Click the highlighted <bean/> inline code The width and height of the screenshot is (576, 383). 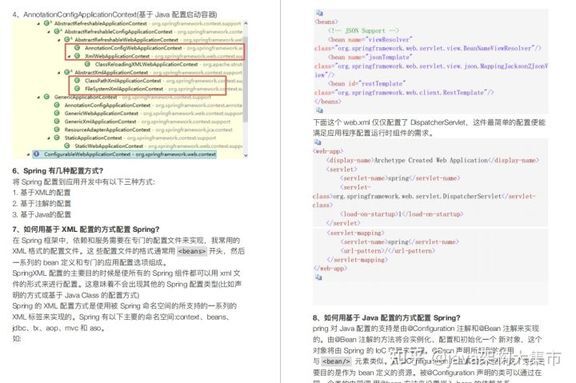click(x=336, y=361)
